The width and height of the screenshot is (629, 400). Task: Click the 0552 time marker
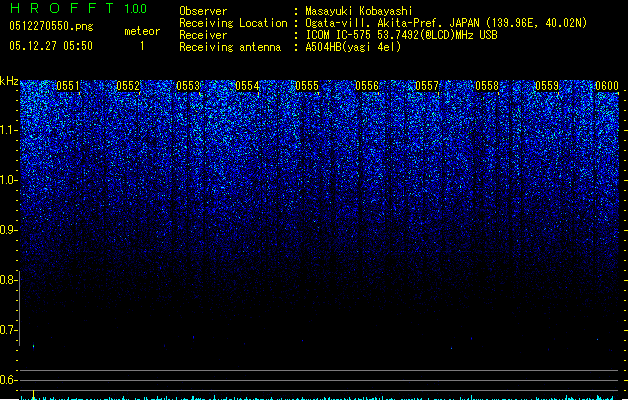coord(128,85)
